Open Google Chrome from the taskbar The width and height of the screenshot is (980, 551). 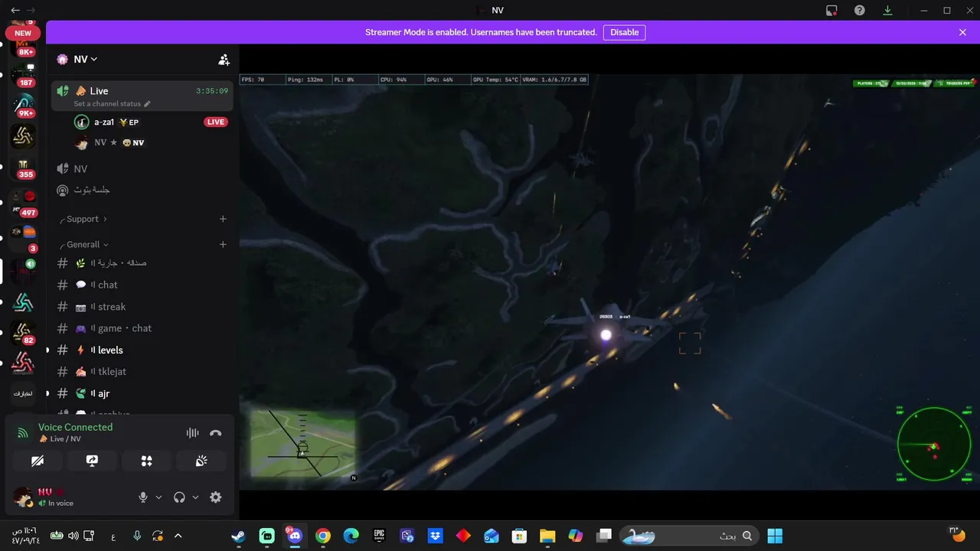coord(323,536)
